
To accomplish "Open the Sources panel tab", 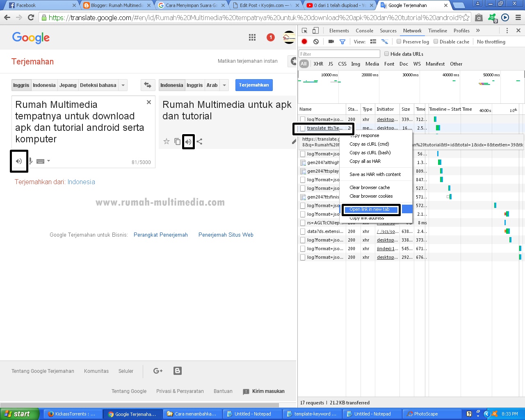I will coord(388,31).
